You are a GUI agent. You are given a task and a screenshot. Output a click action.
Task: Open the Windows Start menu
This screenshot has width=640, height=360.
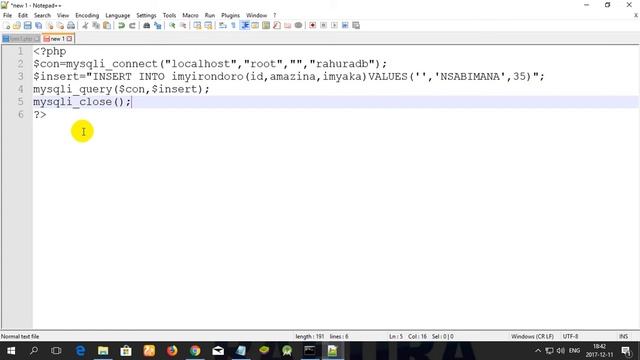(11, 351)
